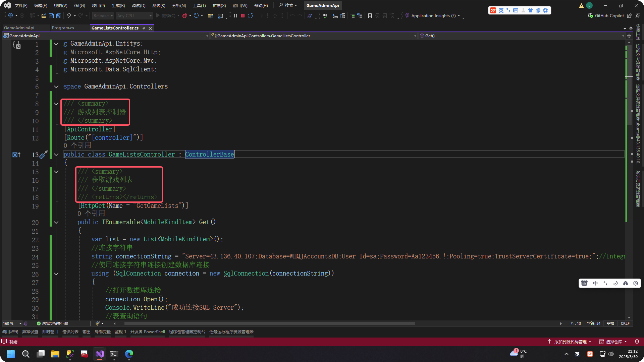Screen dimensions: 644x362
Task: Click the GitHub Copilot button
Action: [x=606, y=16]
